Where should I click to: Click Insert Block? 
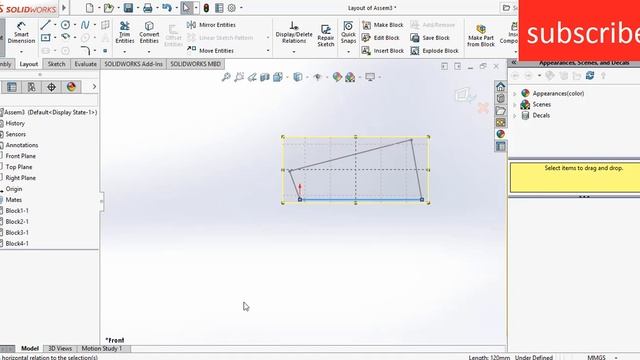[383, 51]
